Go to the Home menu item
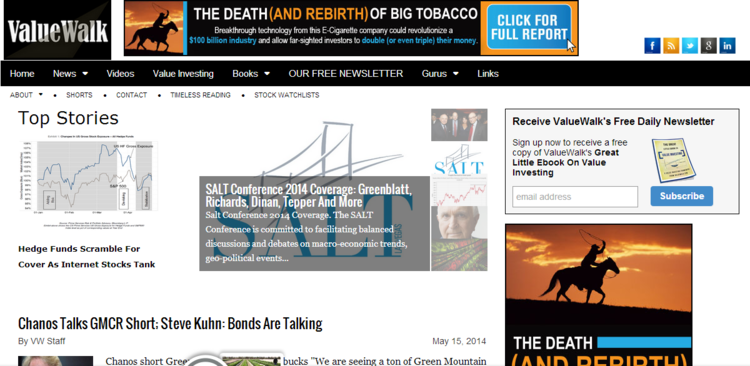 point(22,74)
